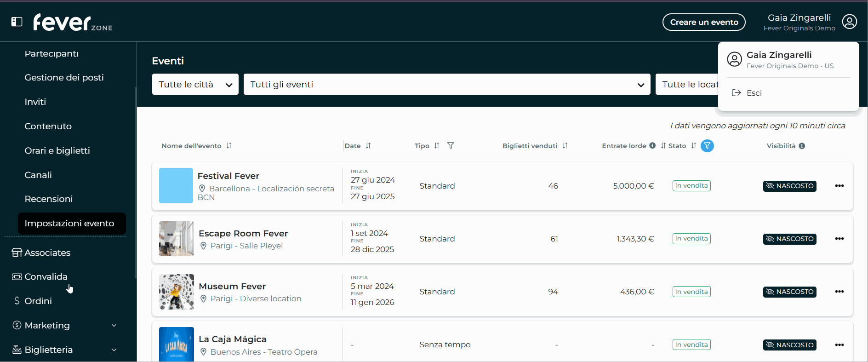Show Visibilità info tooltip icon
This screenshot has width=868, height=362.
(x=802, y=146)
